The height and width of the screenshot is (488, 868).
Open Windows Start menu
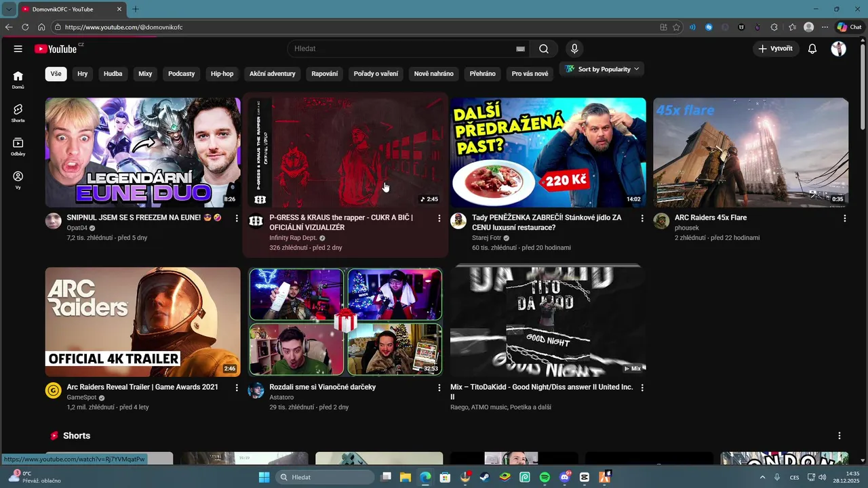coord(264,477)
